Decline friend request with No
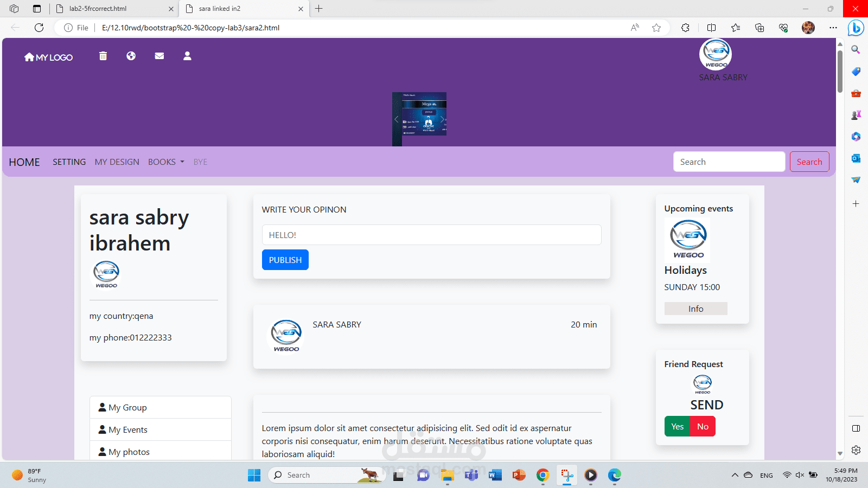The height and width of the screenshot is (488, 868). point(703,426)
